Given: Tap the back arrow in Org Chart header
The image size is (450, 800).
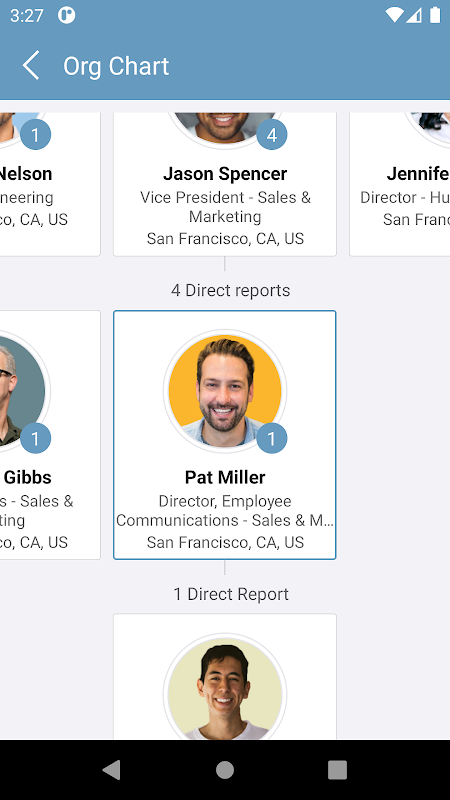Looking at the screenshot, I should point(31,66).
